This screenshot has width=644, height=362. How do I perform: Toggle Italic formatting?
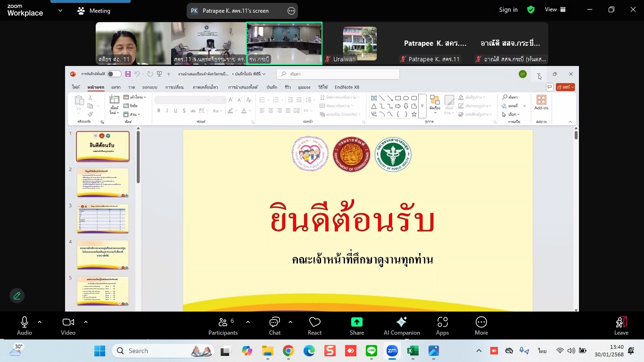pyautogui.click(x=167, y=111)
